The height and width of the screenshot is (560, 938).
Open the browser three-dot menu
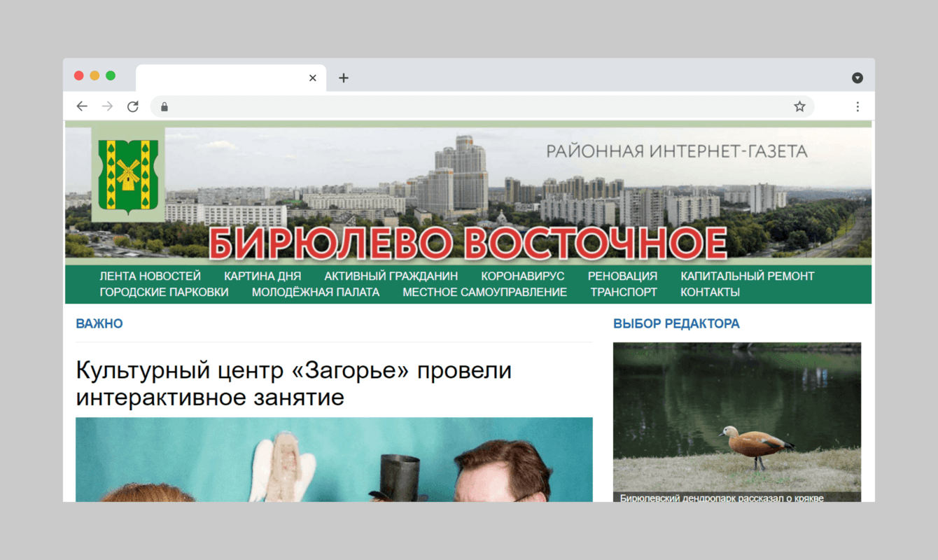point(857,106)
